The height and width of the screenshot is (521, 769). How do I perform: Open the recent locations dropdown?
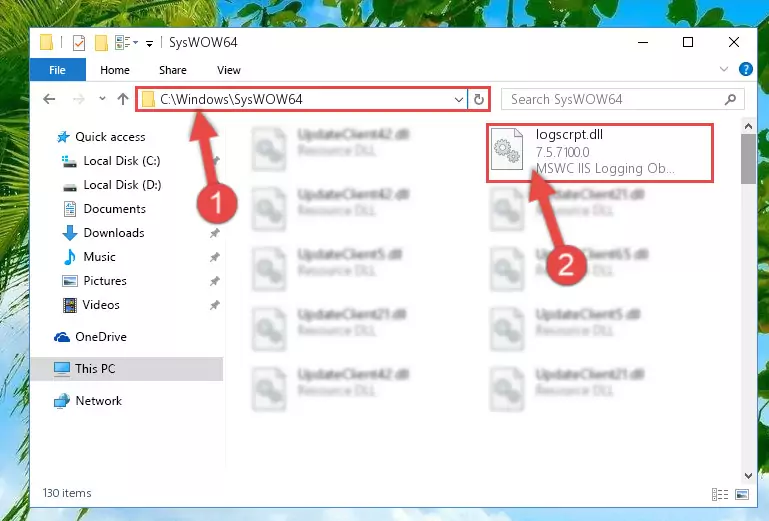coord(102,99)
